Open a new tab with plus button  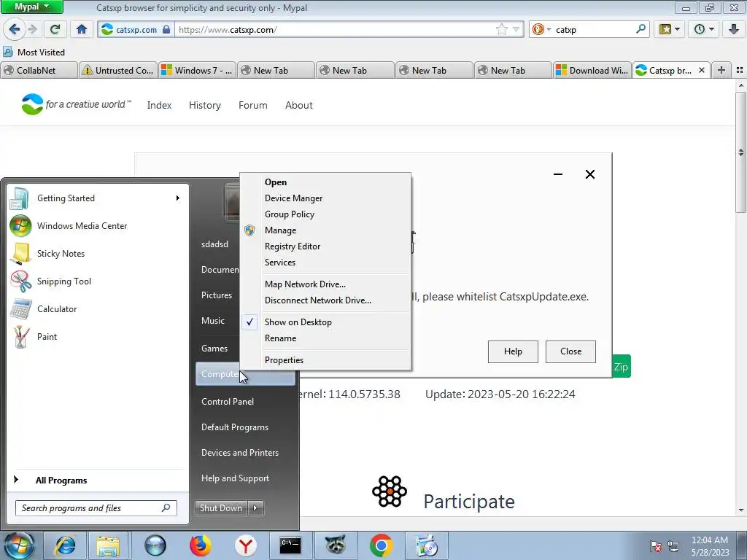(x=721, y=70)
